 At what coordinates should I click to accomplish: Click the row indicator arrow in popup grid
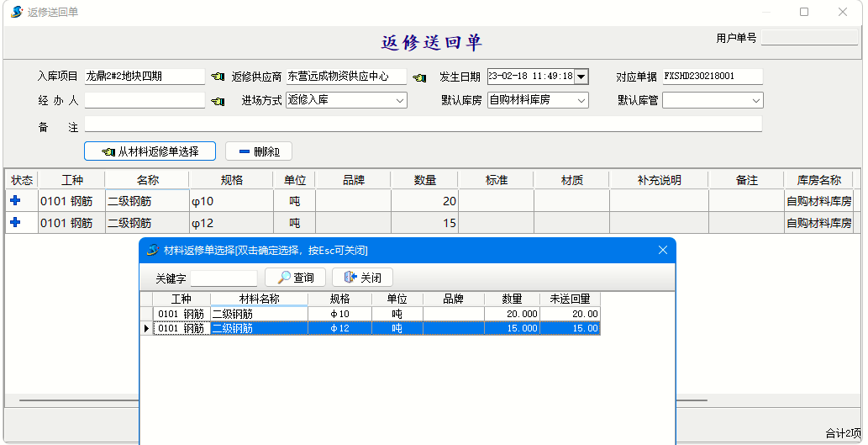pos(146,329)
